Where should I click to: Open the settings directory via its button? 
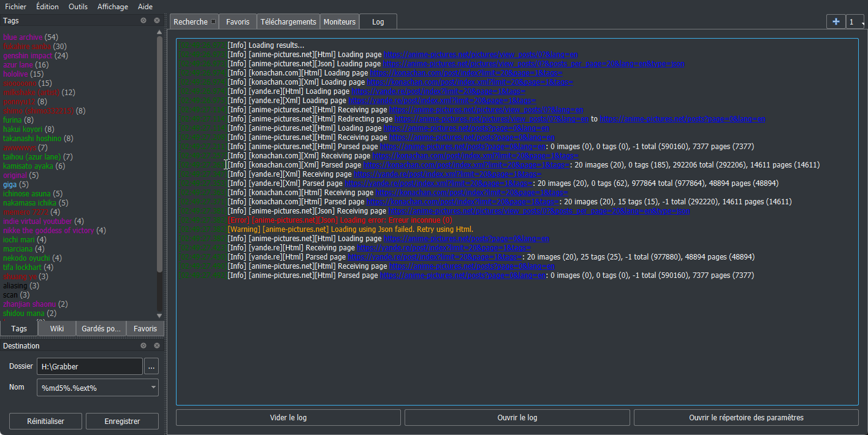(x=745, y=417)
